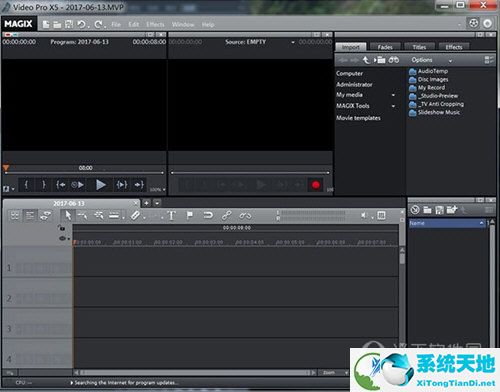Change the media list view style icon
This screenshot has height=392, width=500.
coord(489,60)
